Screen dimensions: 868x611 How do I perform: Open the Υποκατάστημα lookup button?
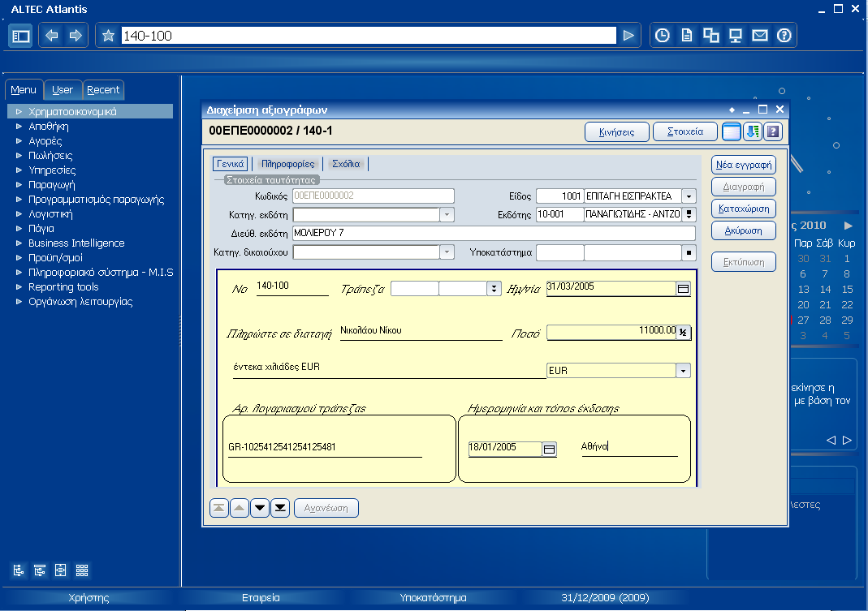(689, 253)
